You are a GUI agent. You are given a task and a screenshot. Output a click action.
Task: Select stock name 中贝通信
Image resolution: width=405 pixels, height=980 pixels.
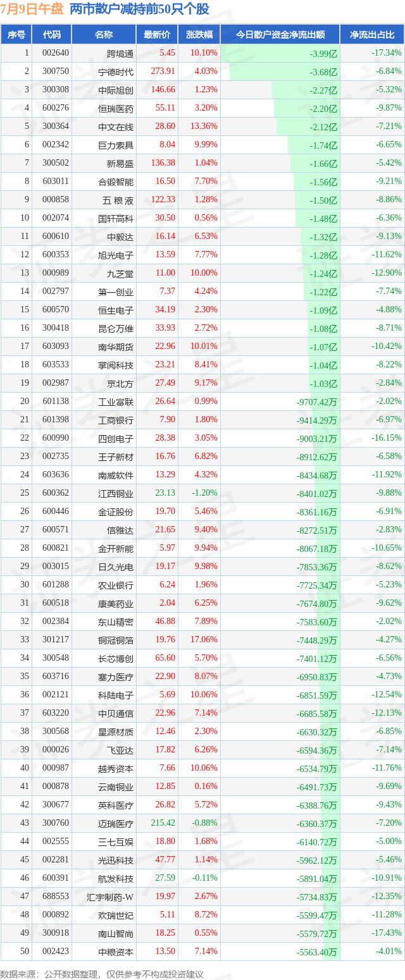(x=116, y=714)
